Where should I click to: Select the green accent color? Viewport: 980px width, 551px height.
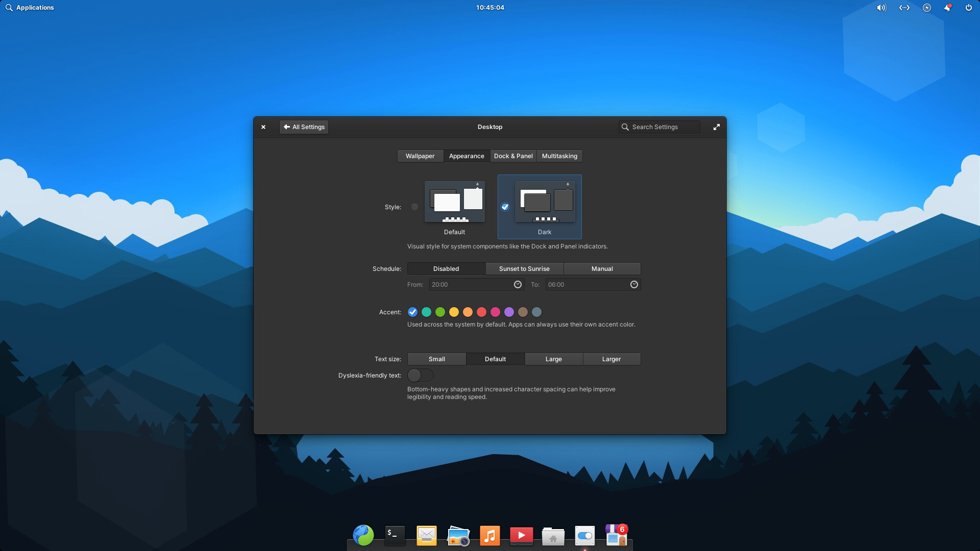[440, 312]
